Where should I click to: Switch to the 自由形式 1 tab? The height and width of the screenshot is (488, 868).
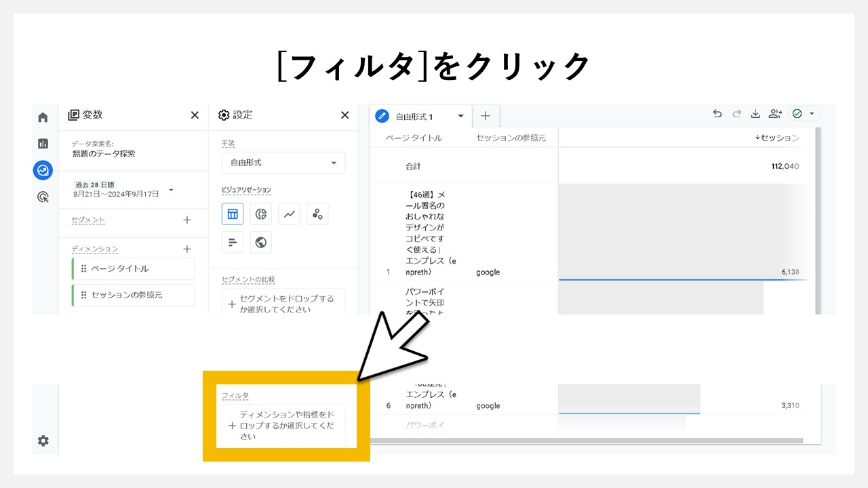pyautogui.click(x=414, y=116)
